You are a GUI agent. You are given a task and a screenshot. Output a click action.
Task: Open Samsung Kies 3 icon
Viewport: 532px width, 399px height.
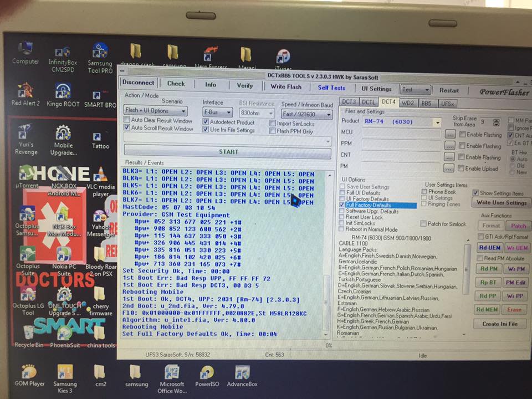(x=65, y=378)
